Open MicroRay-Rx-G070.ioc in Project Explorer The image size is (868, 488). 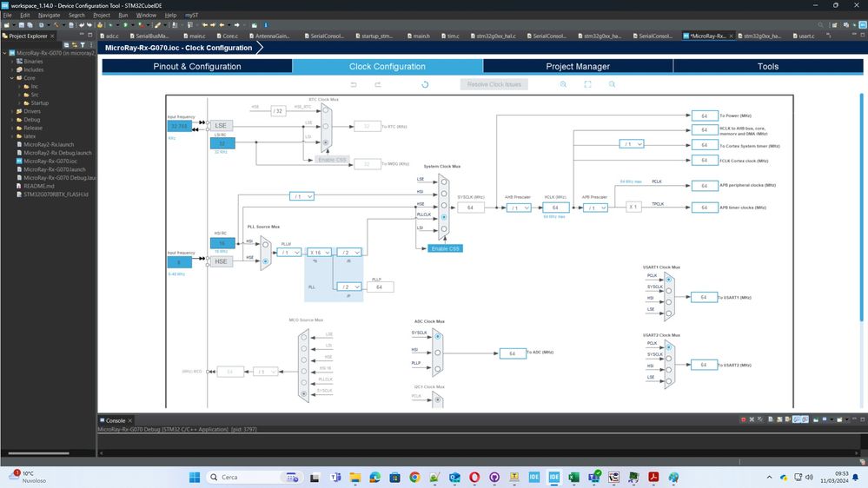tap(50, 161)
